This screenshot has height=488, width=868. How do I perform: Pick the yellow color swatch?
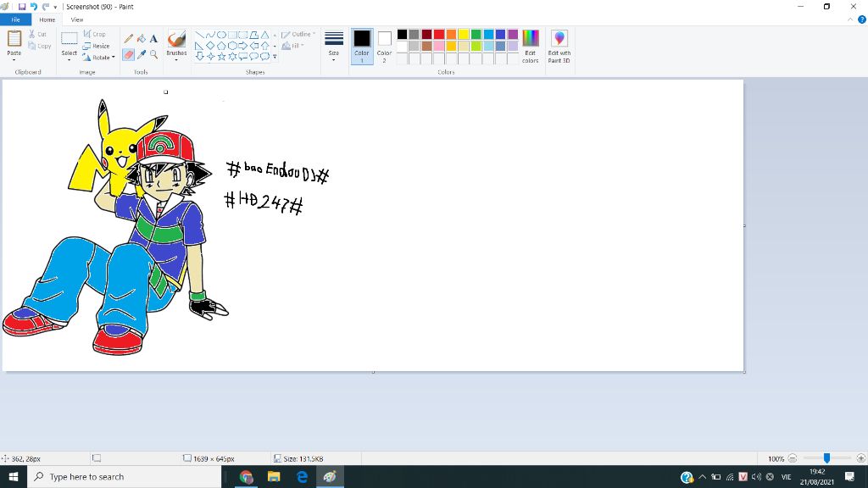tap(464, 34)
